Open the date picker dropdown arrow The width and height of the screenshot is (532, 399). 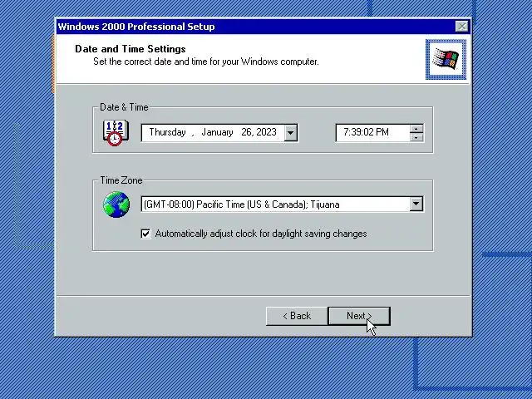tap(291, 133)
